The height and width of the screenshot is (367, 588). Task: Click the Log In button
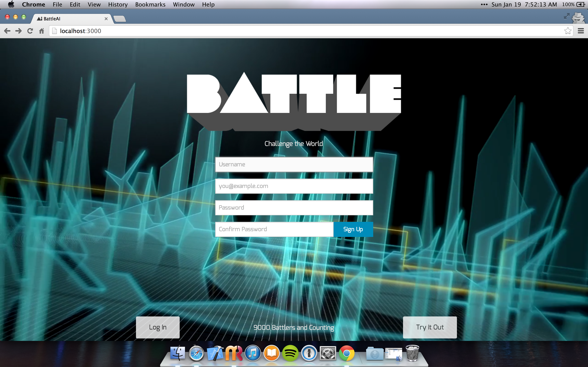158,327
